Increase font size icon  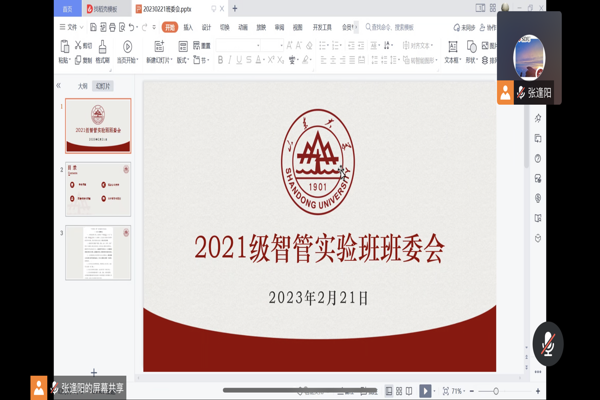point(289,46)
